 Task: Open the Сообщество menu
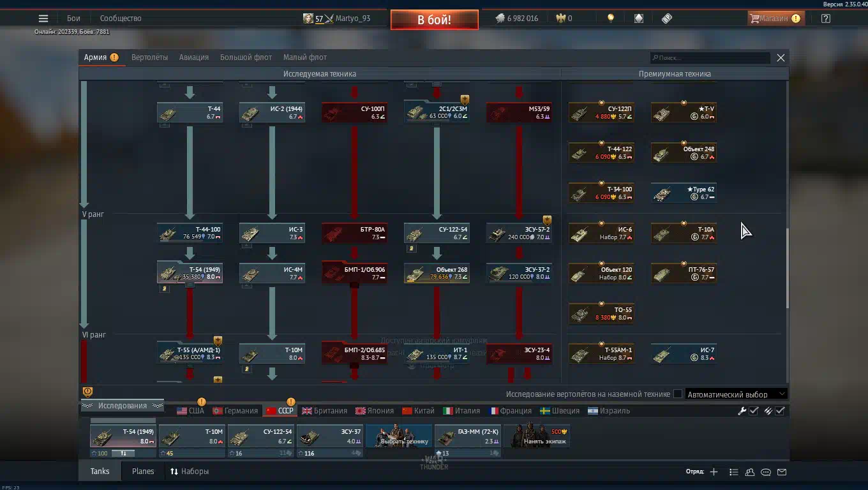click(121, 19)
